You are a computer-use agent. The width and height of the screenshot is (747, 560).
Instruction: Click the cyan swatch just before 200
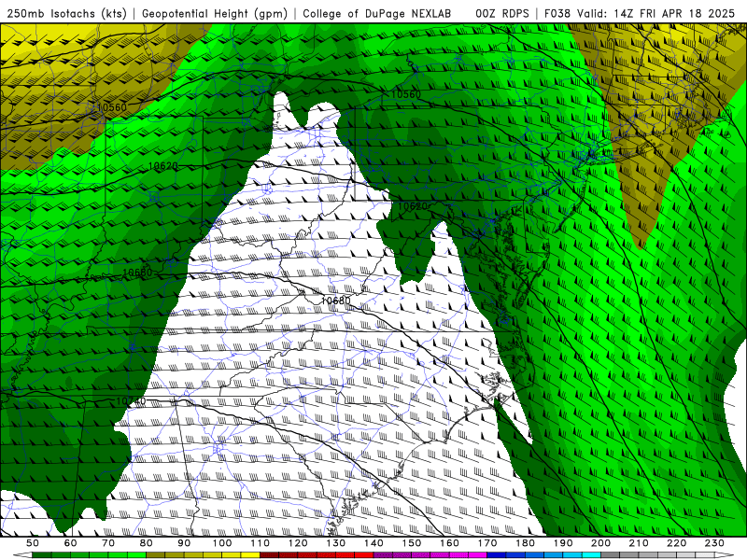591,555
